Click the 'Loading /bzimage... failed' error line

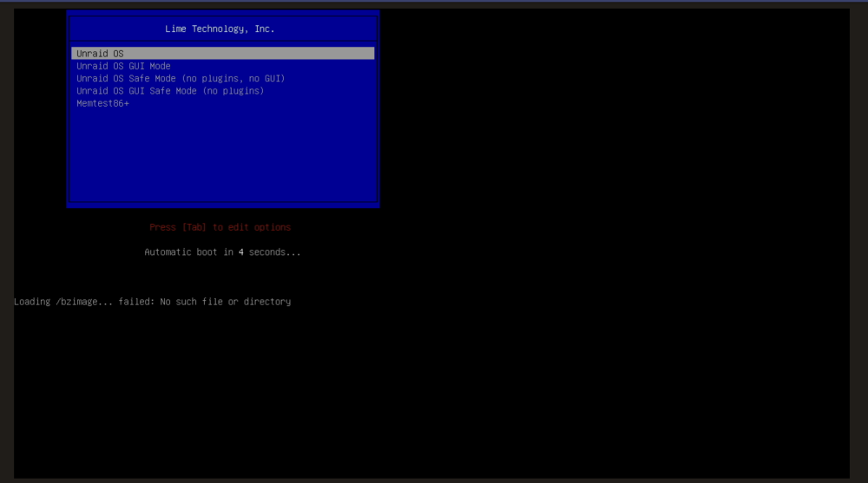[x=152, y=302]
